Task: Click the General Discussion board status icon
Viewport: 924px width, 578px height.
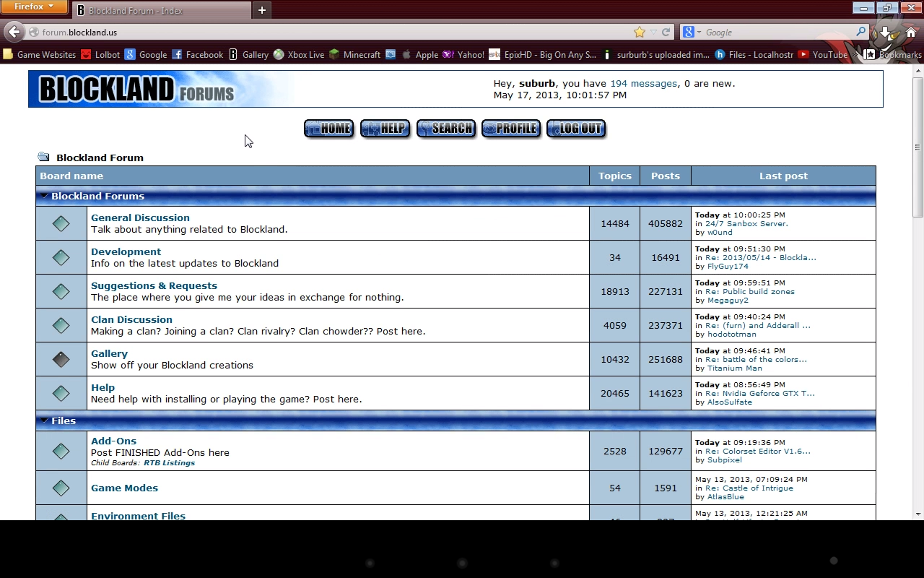Action: (x=61, y=223)
